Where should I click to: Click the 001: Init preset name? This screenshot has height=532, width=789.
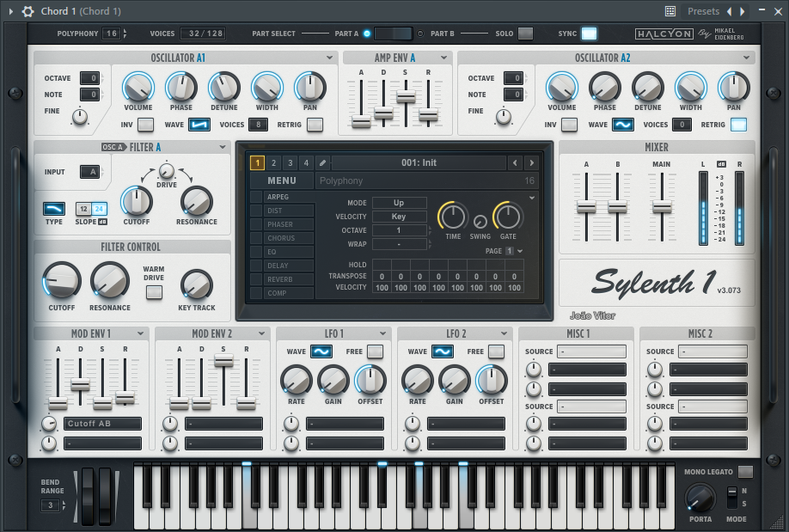pos(419,162)
